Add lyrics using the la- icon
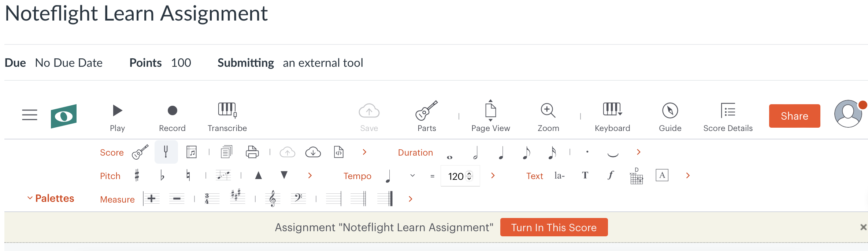This screenshot has width=868, height=251. [559, 175]
